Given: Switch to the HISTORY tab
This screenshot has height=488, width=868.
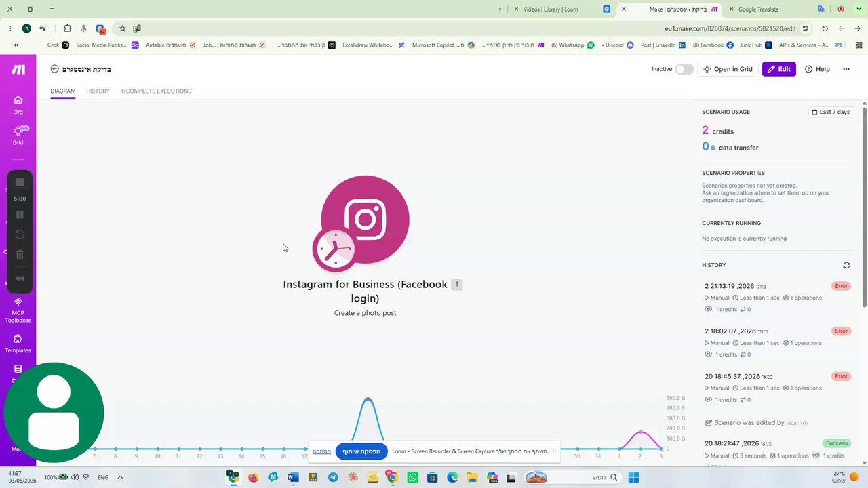Looking at the screenshot, I should point(98,91).
